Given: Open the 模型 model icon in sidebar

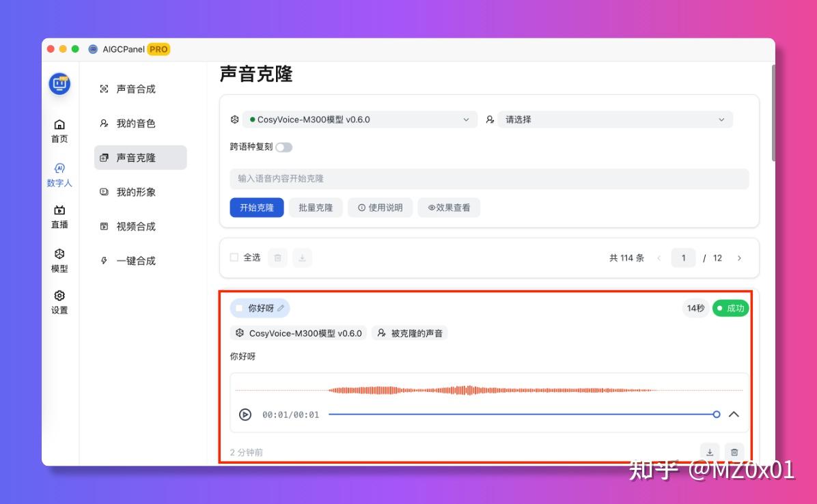Looking at the screenshot, I should pyautogui.click(x=59, y=255).
